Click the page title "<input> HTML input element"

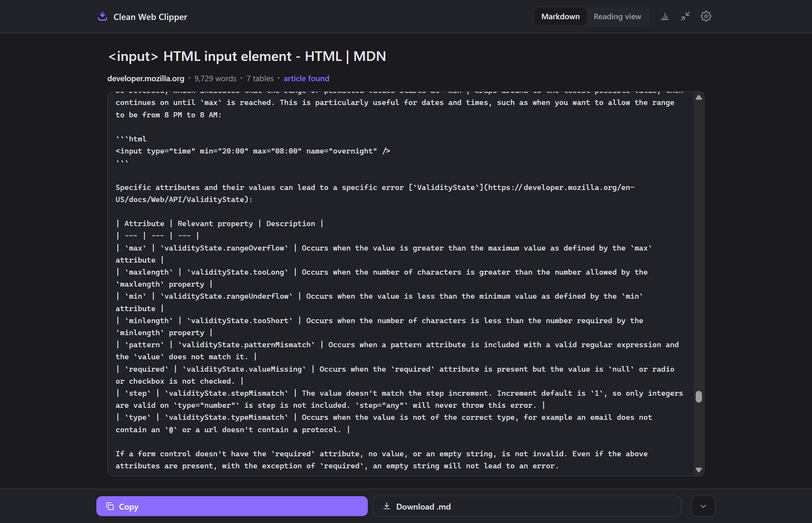[247, 56]
